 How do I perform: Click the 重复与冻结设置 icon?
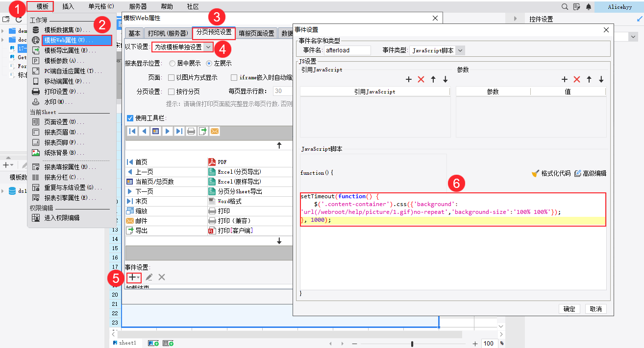point(36,187)
